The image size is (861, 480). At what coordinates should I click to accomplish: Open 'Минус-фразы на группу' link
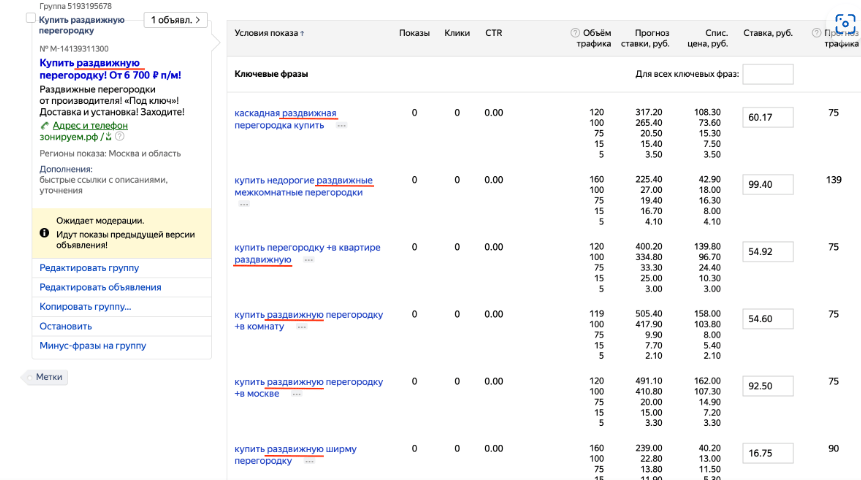point(92,346)
